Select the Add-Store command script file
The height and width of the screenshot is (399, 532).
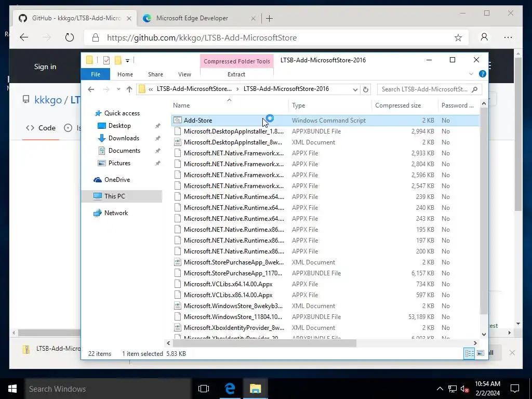coord(325,121)
